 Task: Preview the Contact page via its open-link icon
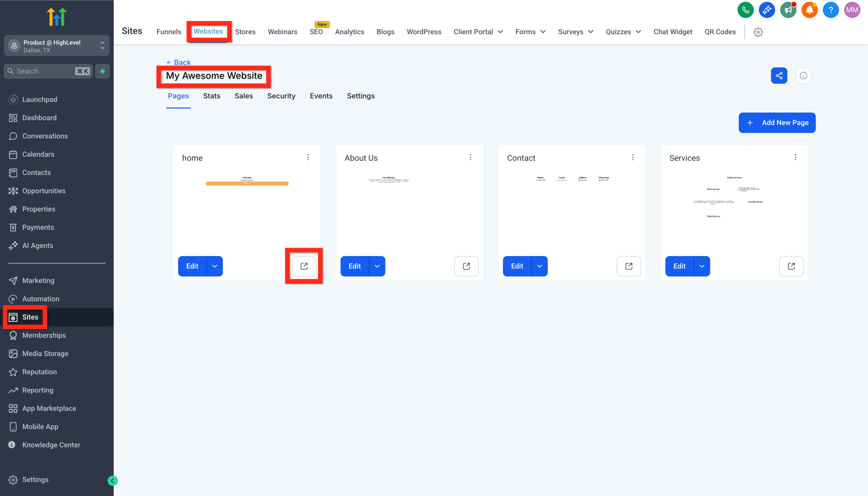point(629,266)
